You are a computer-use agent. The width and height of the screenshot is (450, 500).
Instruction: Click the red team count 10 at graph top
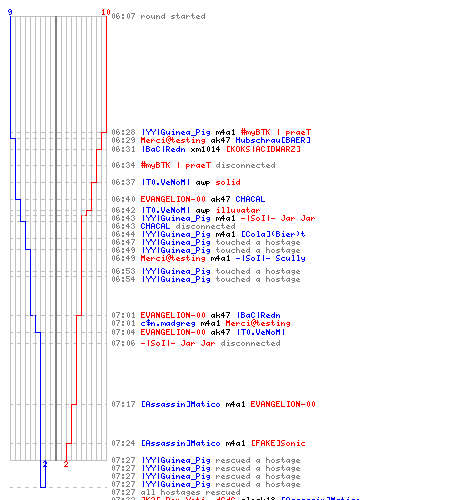tap(106, 12)
